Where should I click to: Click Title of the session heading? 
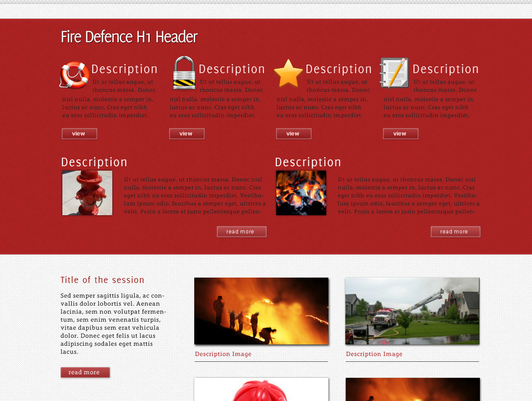pos(102,280)
